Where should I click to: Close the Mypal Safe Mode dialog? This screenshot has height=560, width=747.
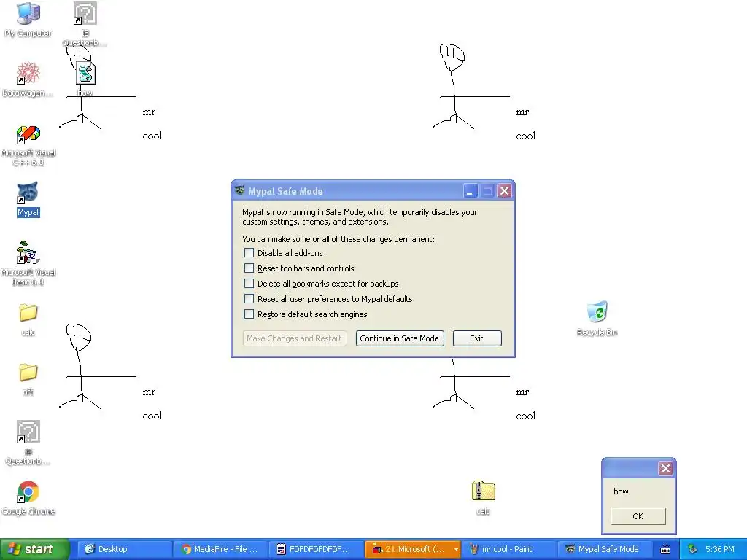[505, 191]
